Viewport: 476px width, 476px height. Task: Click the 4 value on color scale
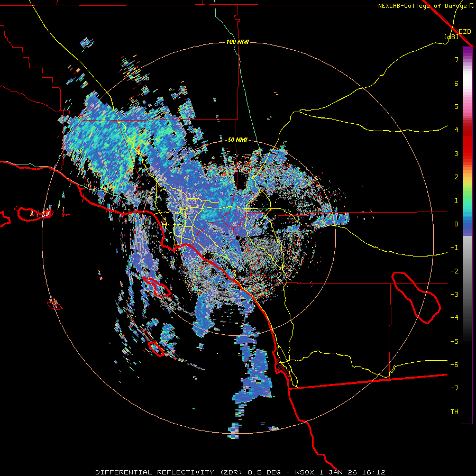[x=456, y=130]
